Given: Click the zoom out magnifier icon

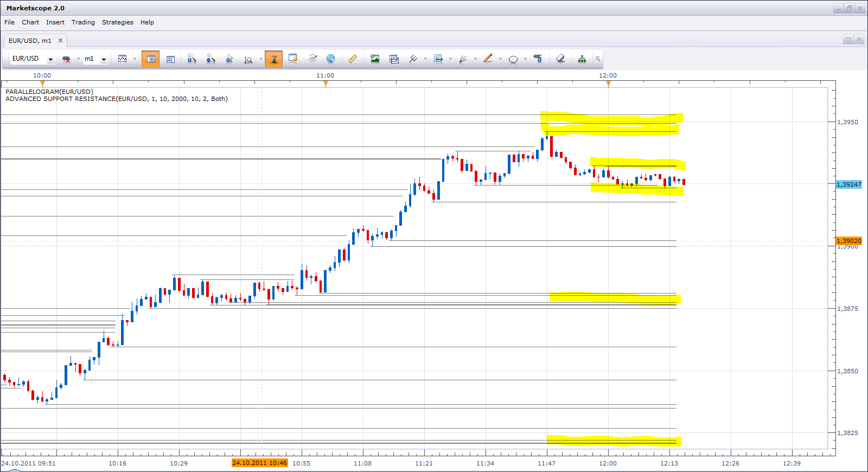Looking at the screenshot, I should (x=210, y=59).
